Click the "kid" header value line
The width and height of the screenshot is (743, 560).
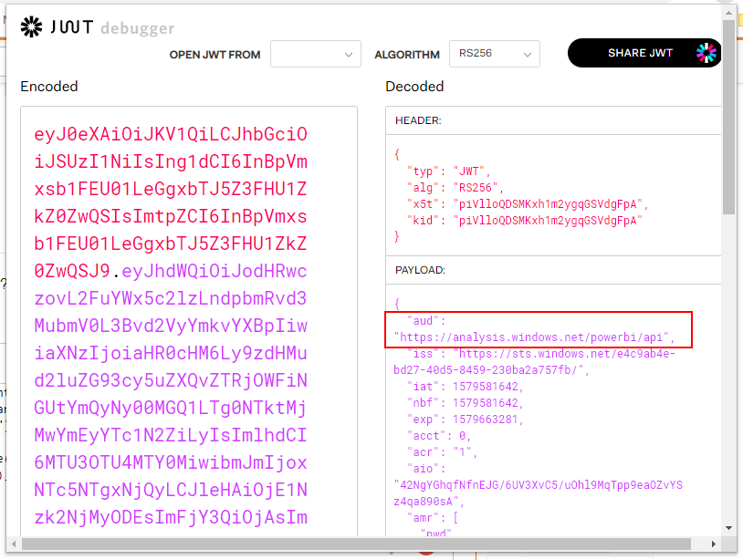click(x=525, y=220)
